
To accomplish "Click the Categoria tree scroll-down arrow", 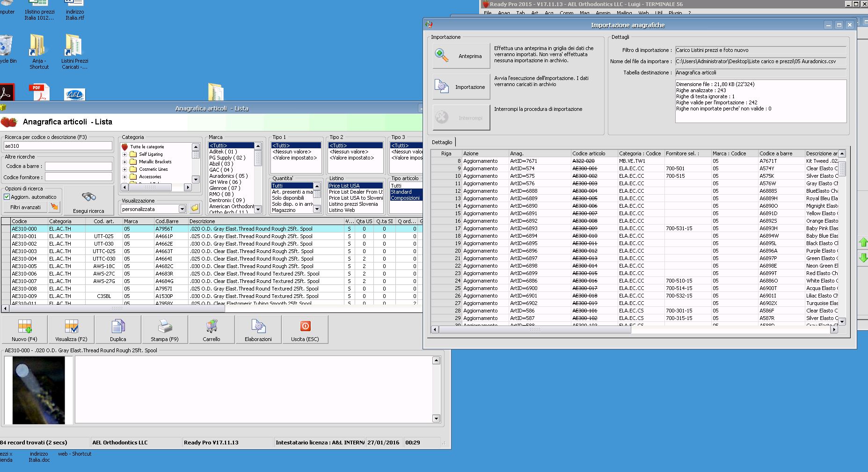I will coord(196,179).
